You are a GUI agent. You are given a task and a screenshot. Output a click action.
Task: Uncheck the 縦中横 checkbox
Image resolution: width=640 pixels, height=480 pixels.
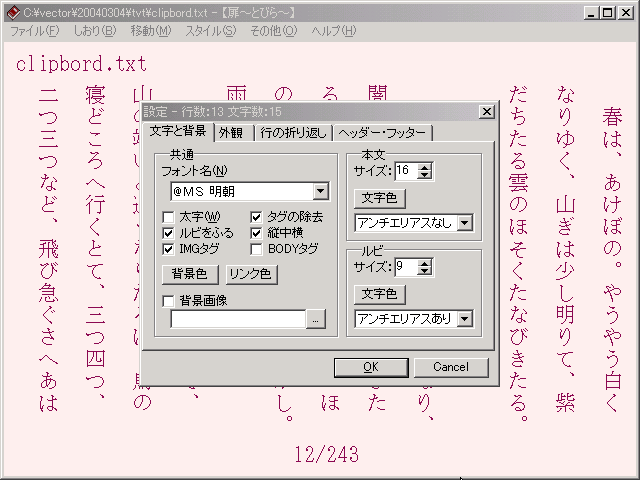[256, 233]
